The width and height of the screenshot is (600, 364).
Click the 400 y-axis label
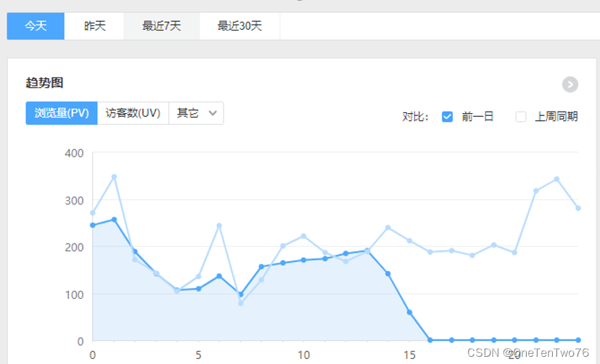(74, 153)
